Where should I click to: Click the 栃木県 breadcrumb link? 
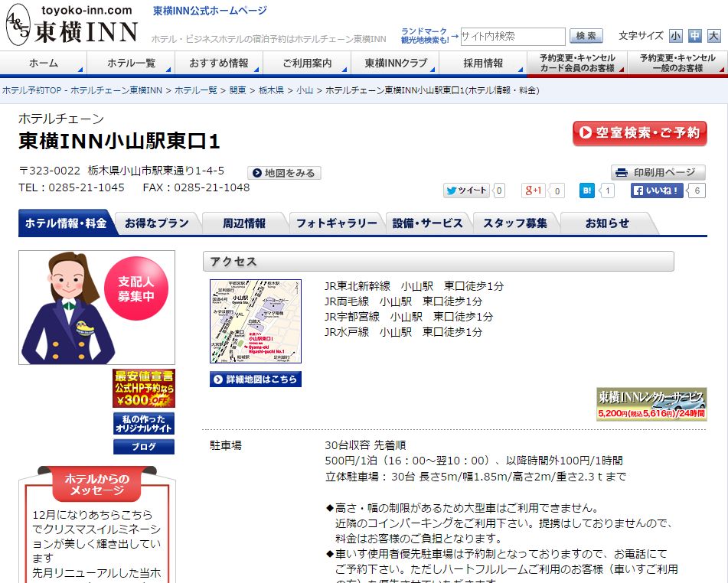pos(271,90)
